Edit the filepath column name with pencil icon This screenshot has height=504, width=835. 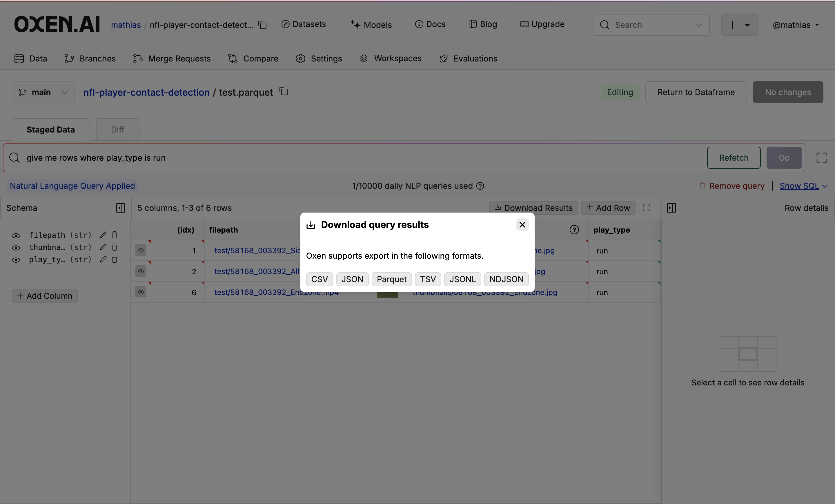pyautogui.click(x=103, y=235)
